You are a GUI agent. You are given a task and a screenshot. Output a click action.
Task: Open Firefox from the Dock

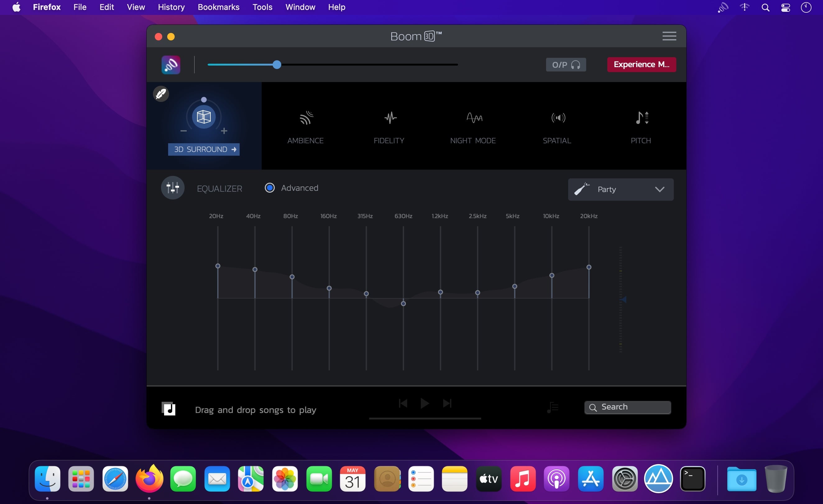pos(149,479)
